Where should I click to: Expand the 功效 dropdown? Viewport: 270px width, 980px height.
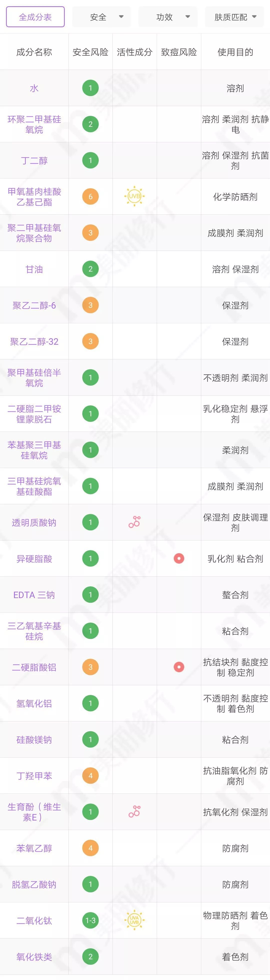(x=167, y=16)
